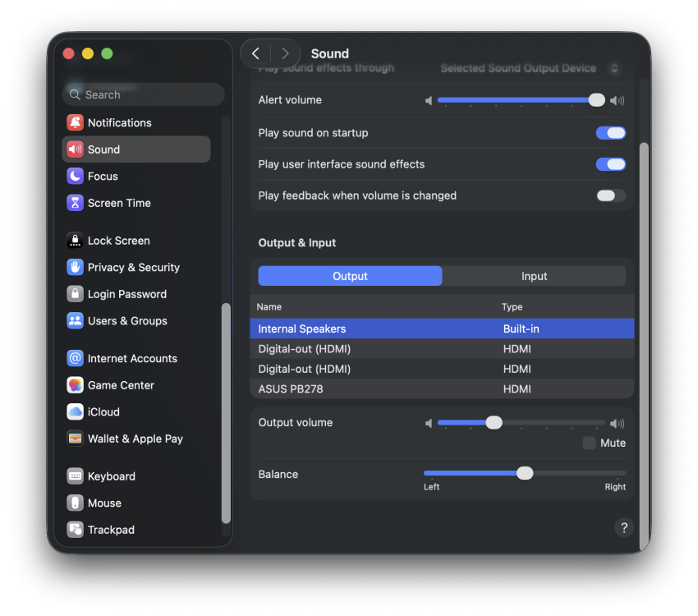This screenshot has width=698, height=616.
Task: Select the Output tab
Action: (x=350, y=276)
